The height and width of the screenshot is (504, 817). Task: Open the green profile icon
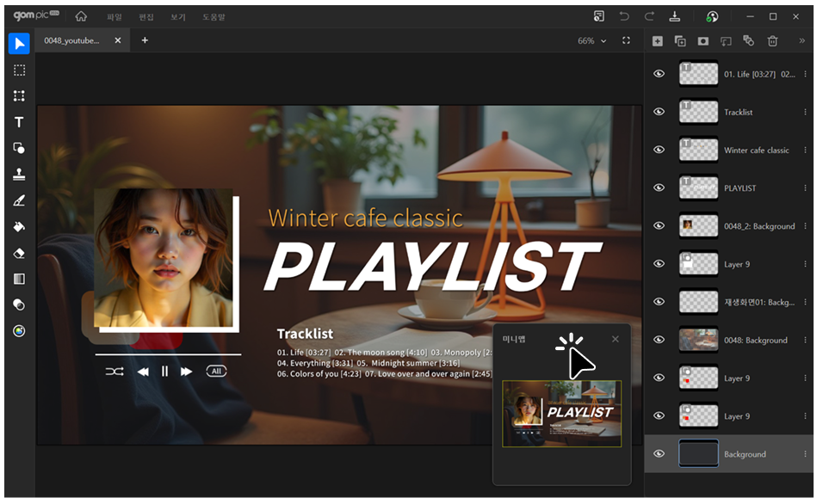click(712, 16)
